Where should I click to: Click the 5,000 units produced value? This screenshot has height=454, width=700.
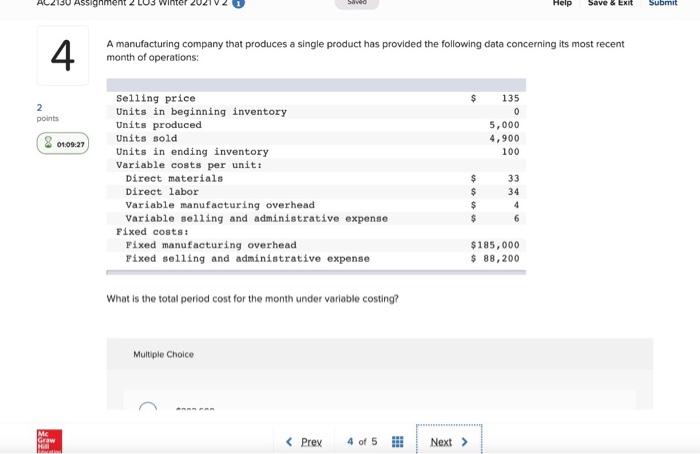coord(504,125)
